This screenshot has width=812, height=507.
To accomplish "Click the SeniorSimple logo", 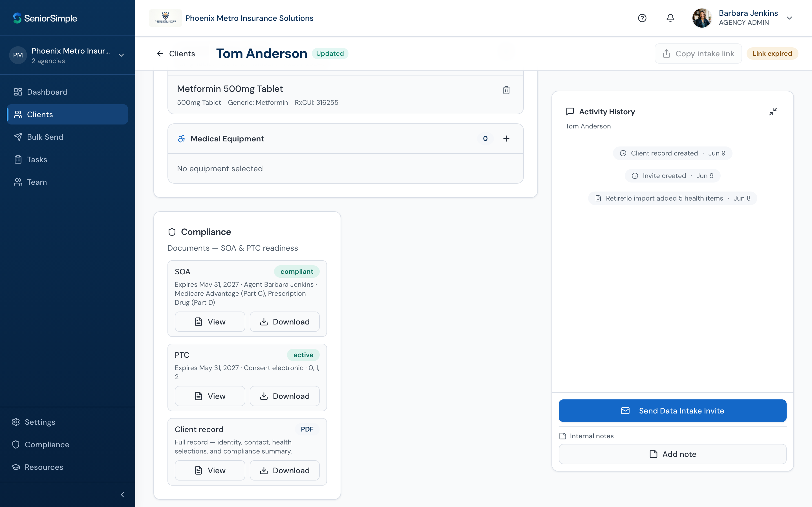I will point(45,18).
